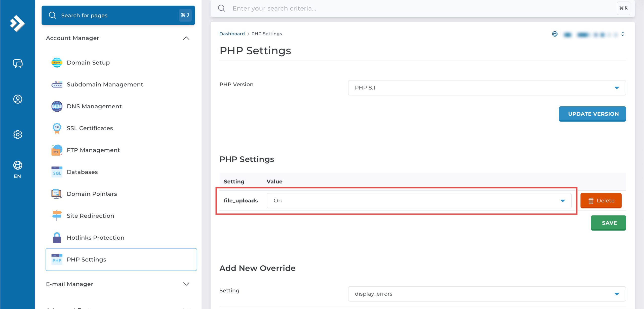Open the Databases page
644x309 pixels.
pos(82,172)
